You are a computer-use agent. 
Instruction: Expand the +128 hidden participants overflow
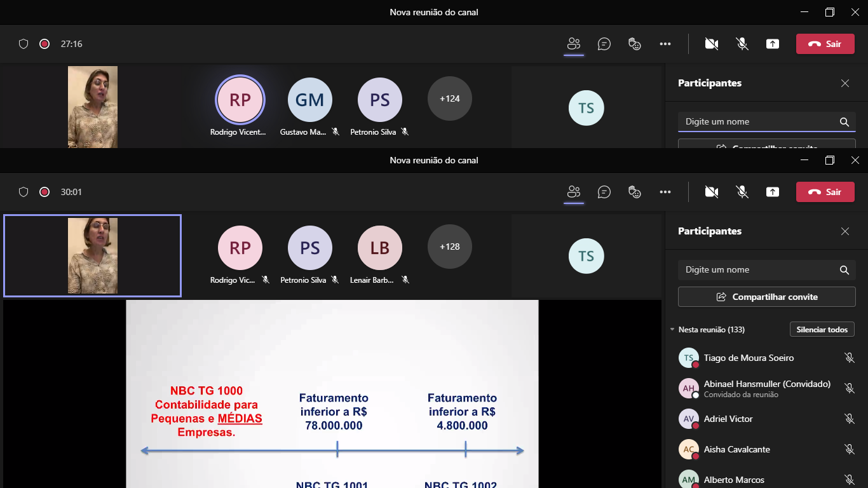click(449, 247)
